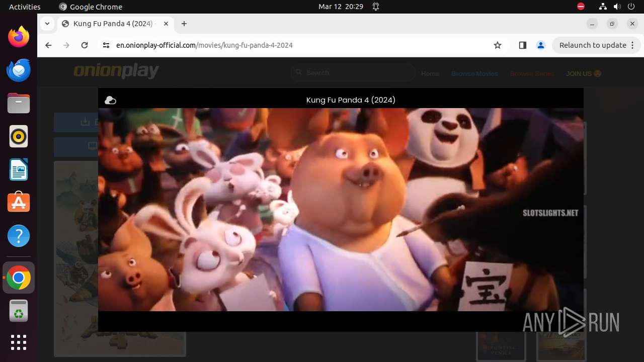The width and height of the screenshot is (644, 362).
Task: Open the network status icon
Action: 603,7
